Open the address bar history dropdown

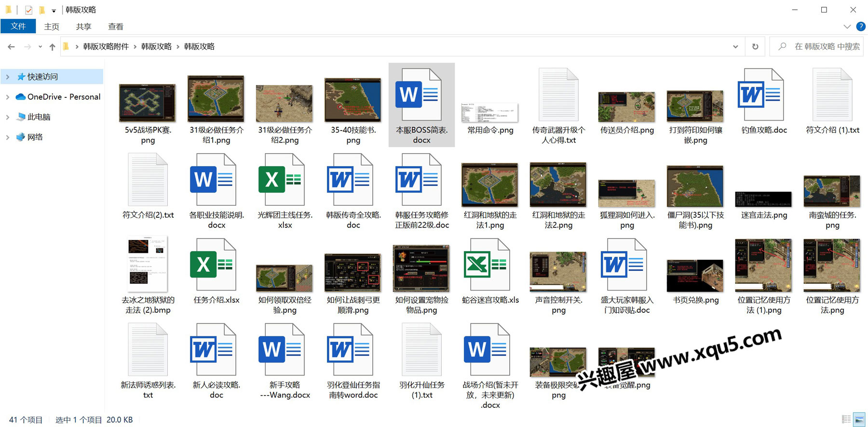pyautogui.click(x=735, y=47)
